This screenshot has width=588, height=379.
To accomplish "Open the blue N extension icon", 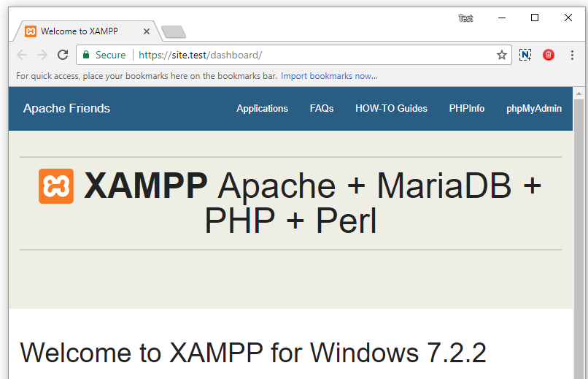I will point(525,55).
